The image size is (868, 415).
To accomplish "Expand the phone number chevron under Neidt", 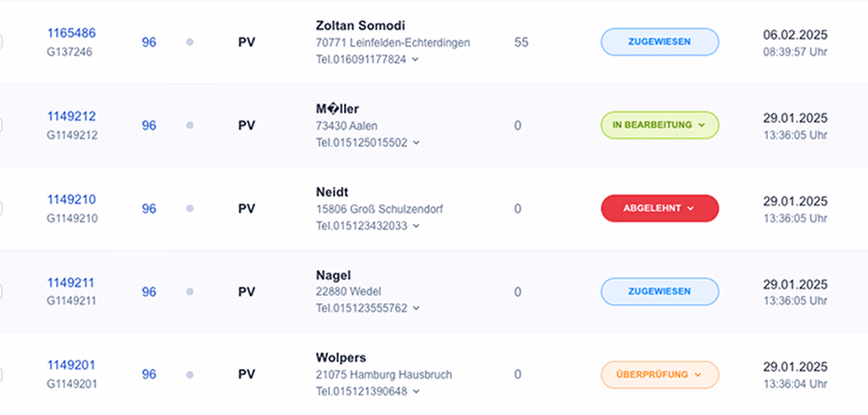I will click(416, 227).
